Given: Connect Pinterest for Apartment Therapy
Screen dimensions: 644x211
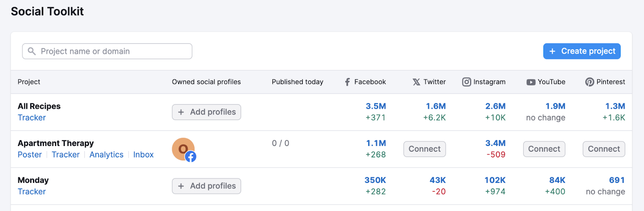Looking at the screenshot, I should point(603,149).
